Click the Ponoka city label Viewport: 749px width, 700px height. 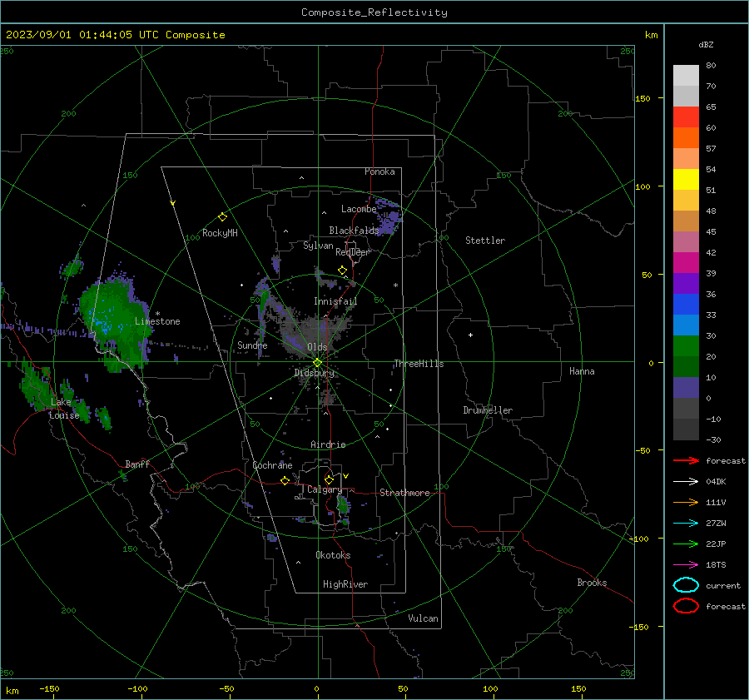coord(379,171)
